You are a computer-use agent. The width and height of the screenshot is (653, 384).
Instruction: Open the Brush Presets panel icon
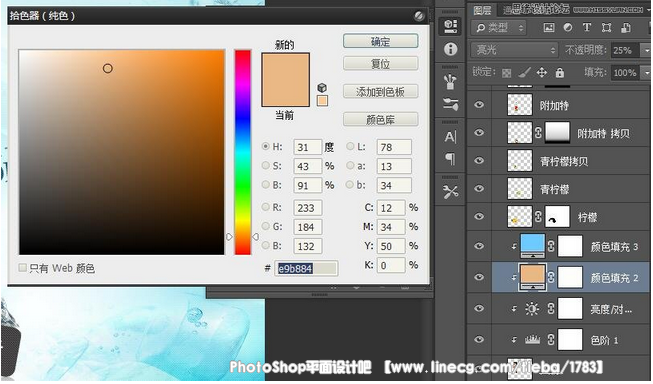coord(450,81)
